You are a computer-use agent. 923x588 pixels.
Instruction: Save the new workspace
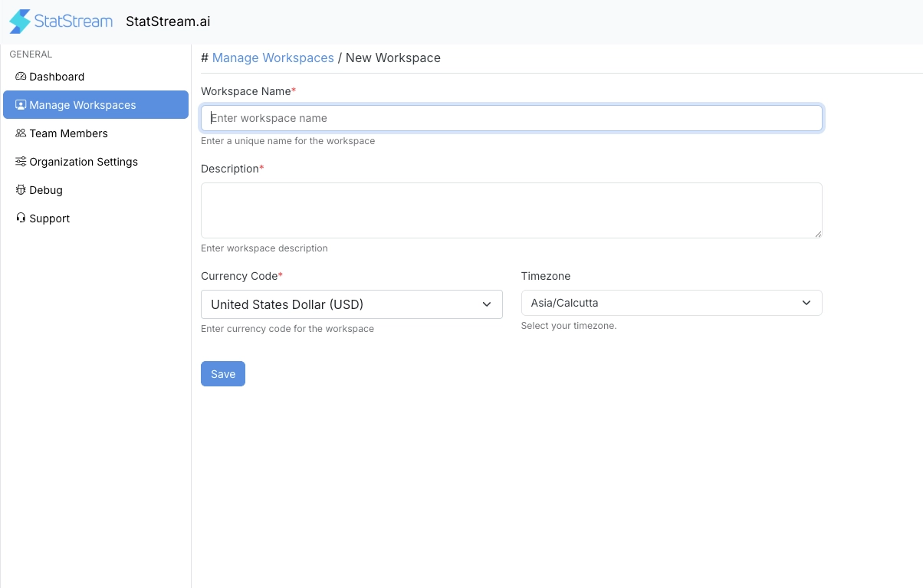[223, 374]
